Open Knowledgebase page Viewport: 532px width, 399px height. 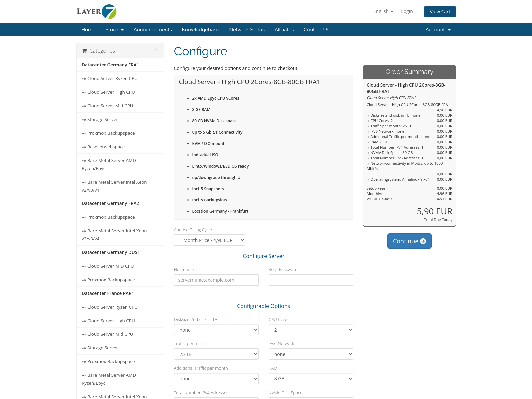pos(200,30)
